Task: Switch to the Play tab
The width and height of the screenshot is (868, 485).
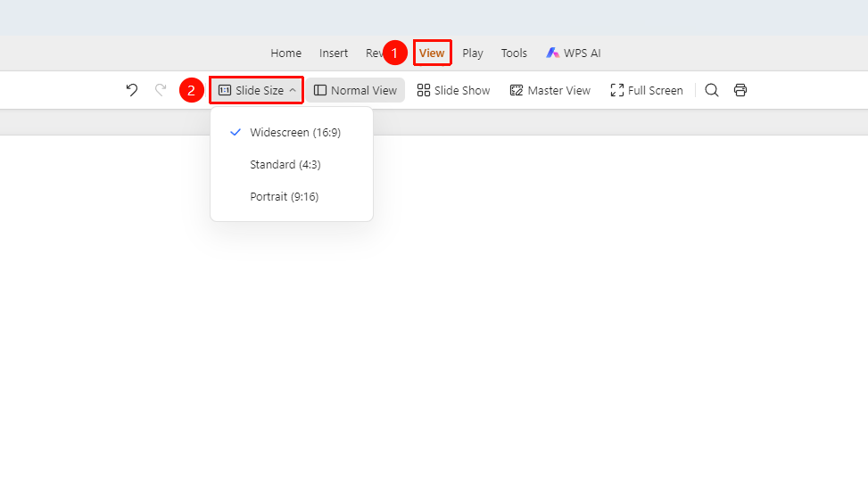Action: coord(473,53)
